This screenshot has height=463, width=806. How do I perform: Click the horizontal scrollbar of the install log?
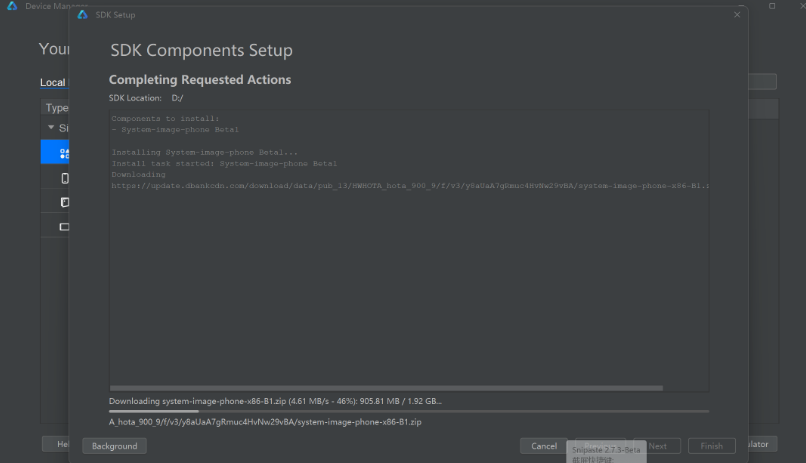[x=386, y=388]
